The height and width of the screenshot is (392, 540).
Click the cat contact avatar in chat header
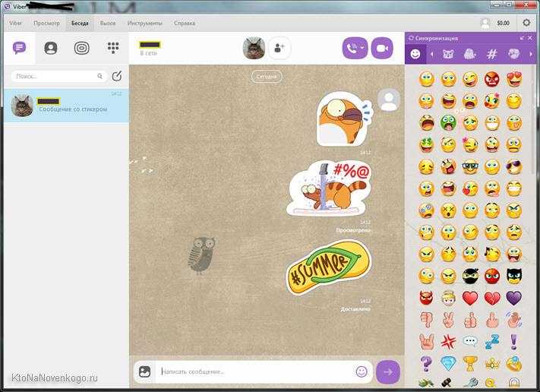pyautogui.click(x=254, y=48)
